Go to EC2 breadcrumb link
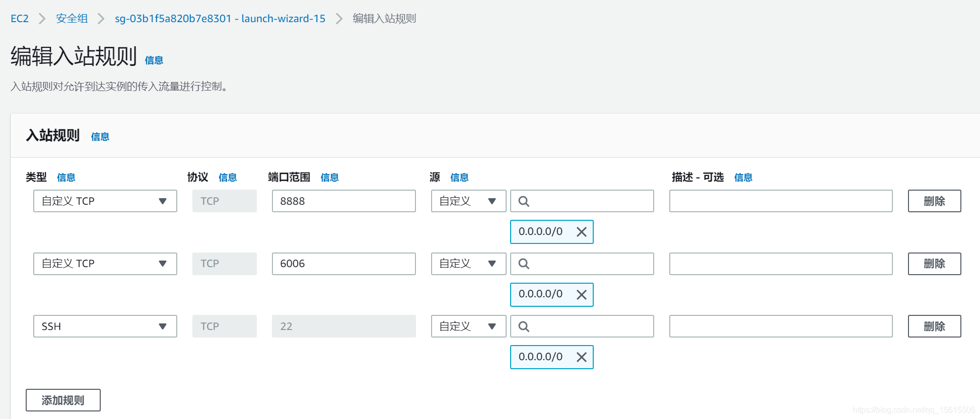980x419 pixels. click(20, 19)
